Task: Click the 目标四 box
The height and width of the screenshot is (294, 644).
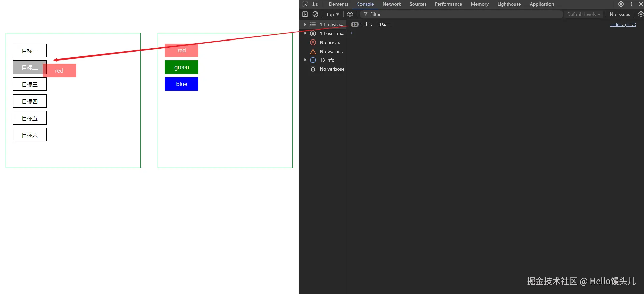Action: (30, 101)
